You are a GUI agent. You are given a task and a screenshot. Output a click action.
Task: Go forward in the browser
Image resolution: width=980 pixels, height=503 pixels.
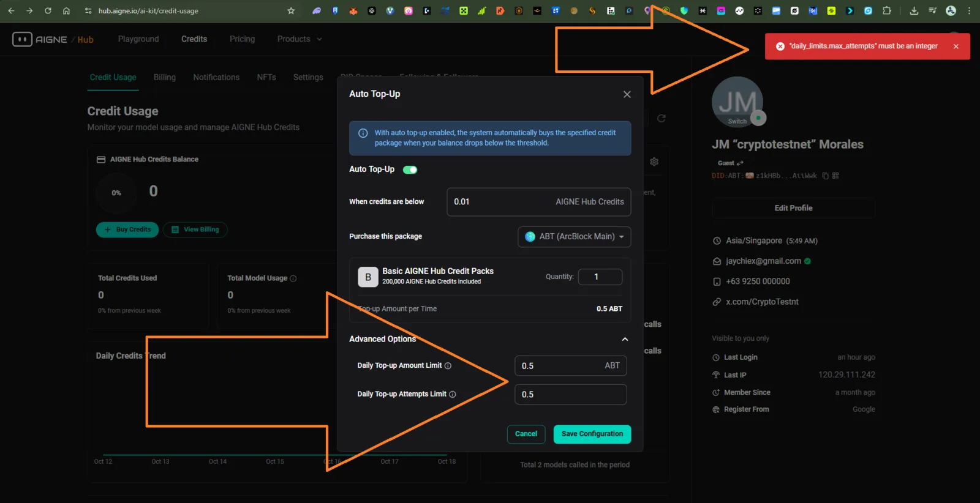coord(29,10)
